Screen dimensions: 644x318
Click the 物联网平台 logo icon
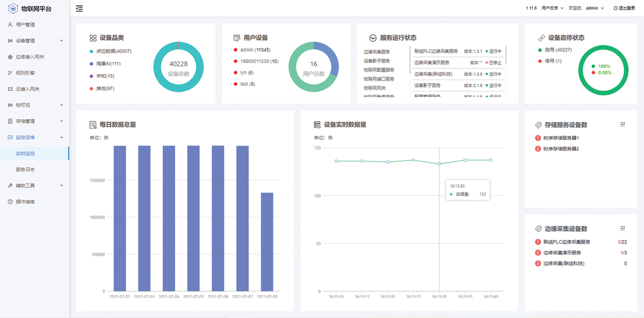tap(13, 9)
